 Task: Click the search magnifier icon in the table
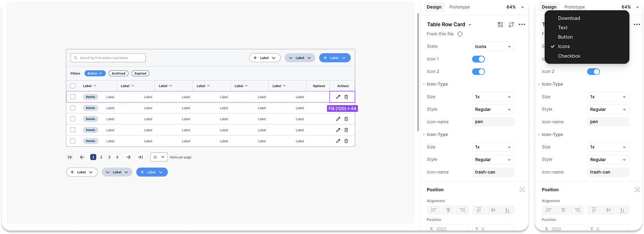point(76,58)
